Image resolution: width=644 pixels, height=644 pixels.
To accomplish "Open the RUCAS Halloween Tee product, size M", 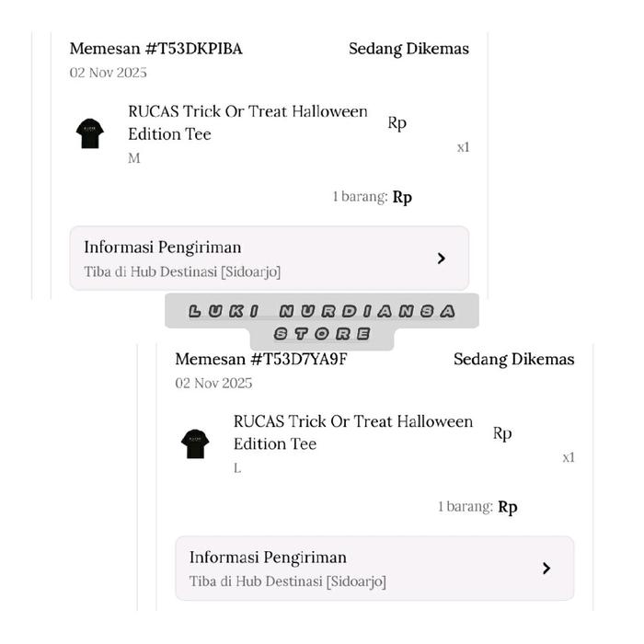I will tap(247, 122).
